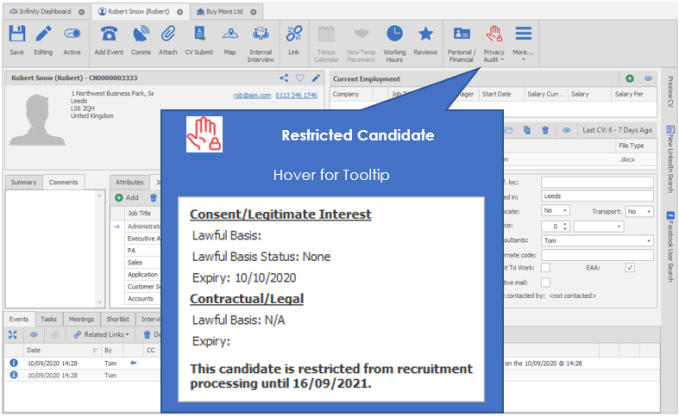Viewport: 679px width, 416px height.
Task: Toggle Current Employment eye visibility icon
Action: tap(648, 78)
